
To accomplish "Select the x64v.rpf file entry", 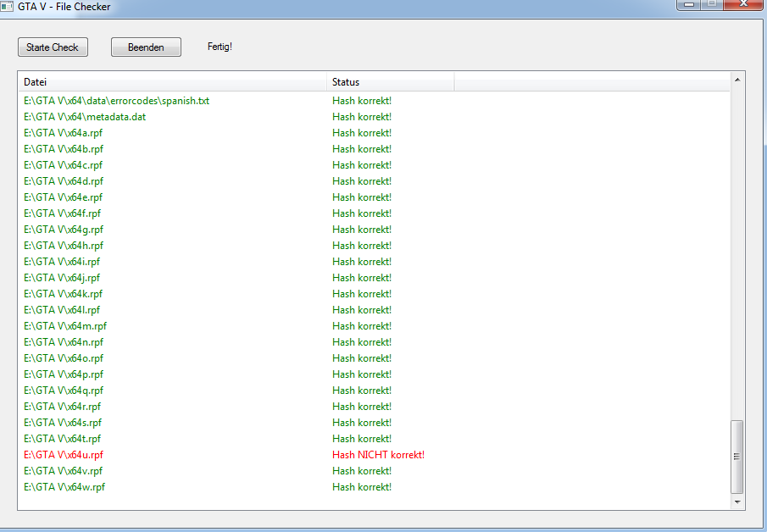I will 63,472.
